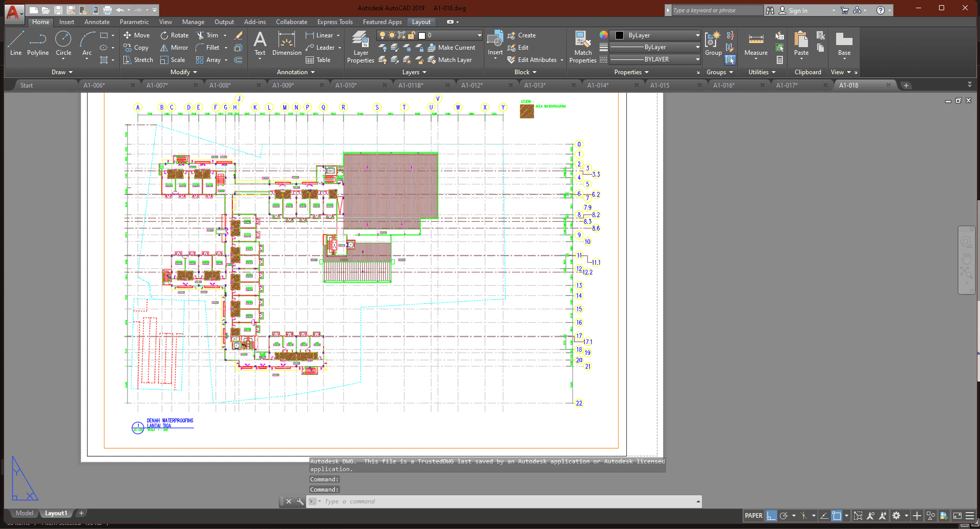This screenshot has height=529, width=980.
Task: Open the layer name dropdown
Action: coord(479,35)
